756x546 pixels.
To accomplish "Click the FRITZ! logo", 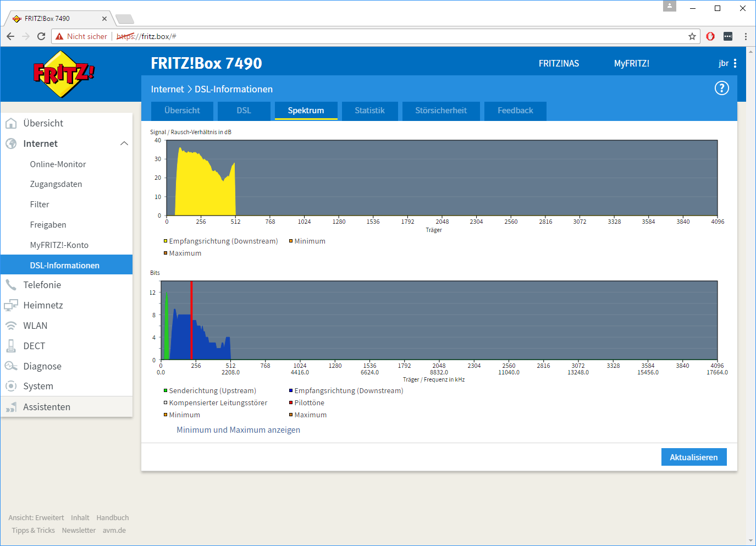I will [x=64, y=74].
